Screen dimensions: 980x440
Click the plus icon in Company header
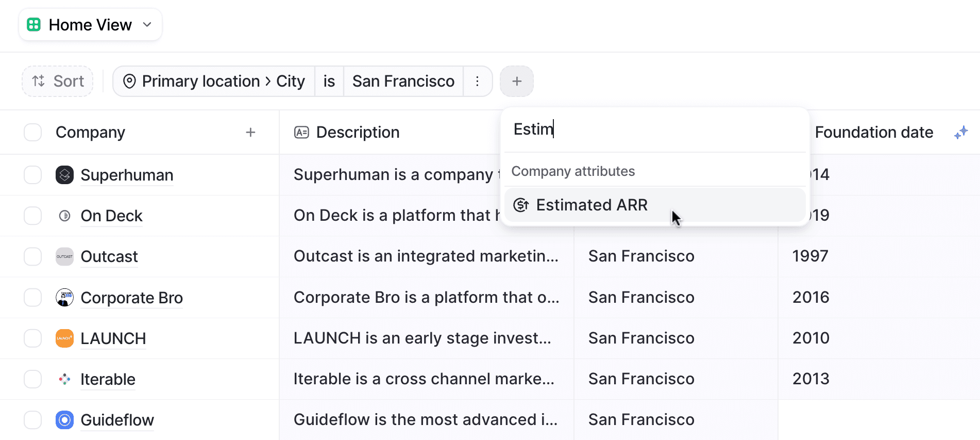coord(250,133)
